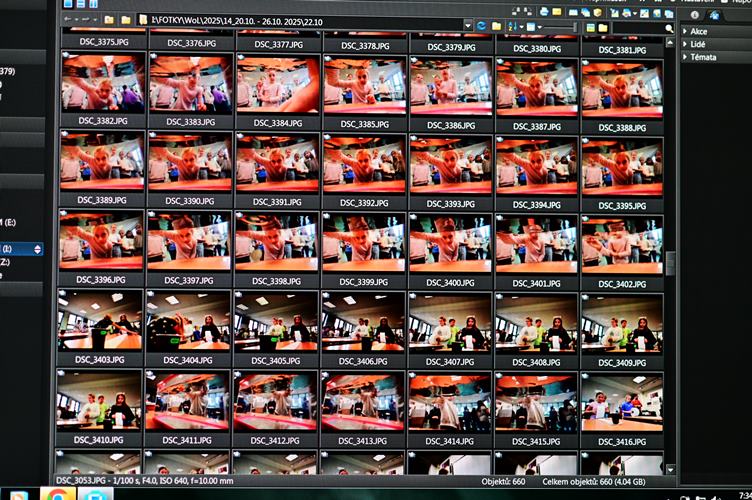The width and height of the screenshot is (752, 500).
Task: Open Chrome from the Windows taskbar
Action: click(58, 493)
